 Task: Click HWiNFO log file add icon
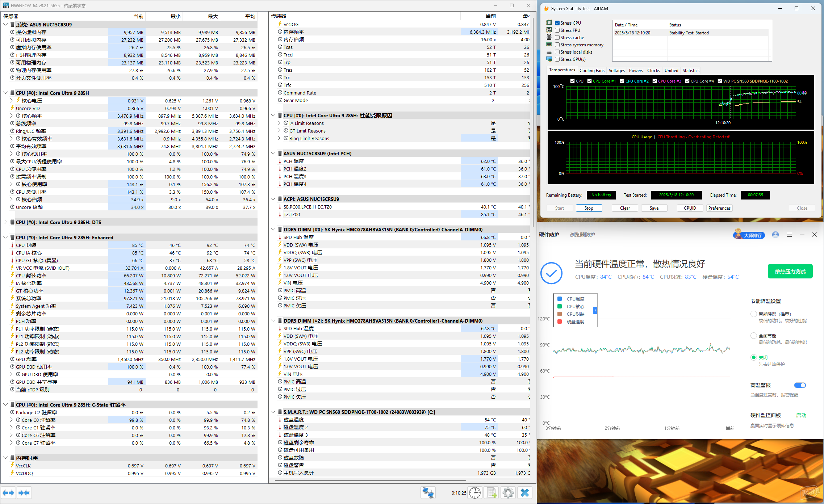tap(492, 493)
